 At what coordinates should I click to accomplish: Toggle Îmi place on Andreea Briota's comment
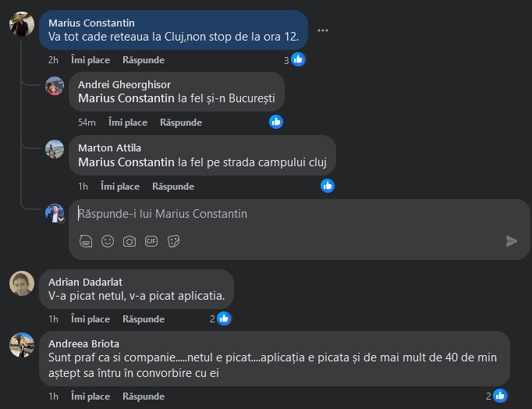click(x=90, y=397)
